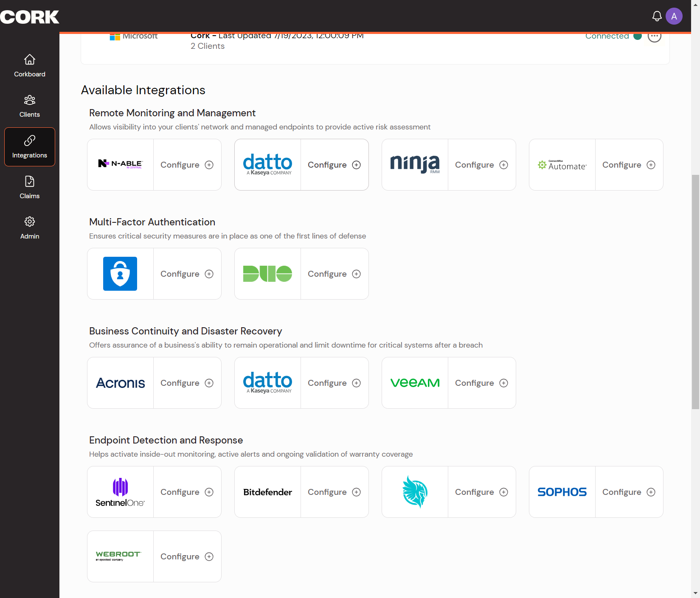Viewport: 700px width, 598px height.
Task: Click the Connected status label
Action: [607, 36]
